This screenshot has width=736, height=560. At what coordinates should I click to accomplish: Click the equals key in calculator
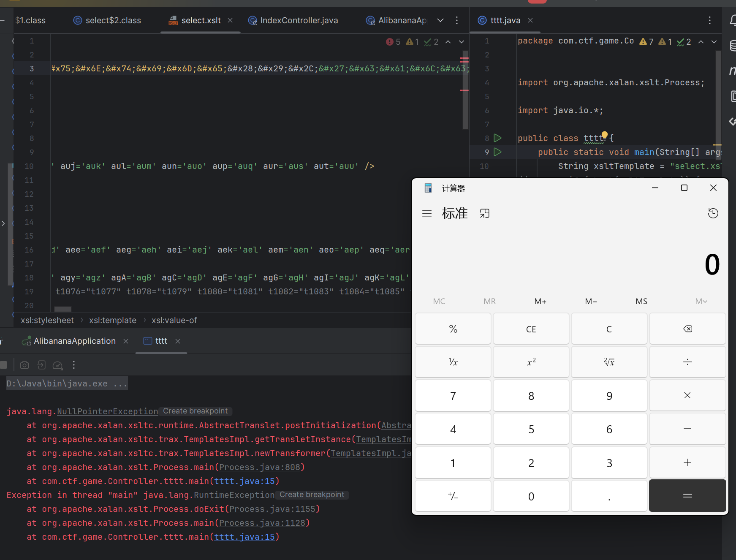pos(687,496)
